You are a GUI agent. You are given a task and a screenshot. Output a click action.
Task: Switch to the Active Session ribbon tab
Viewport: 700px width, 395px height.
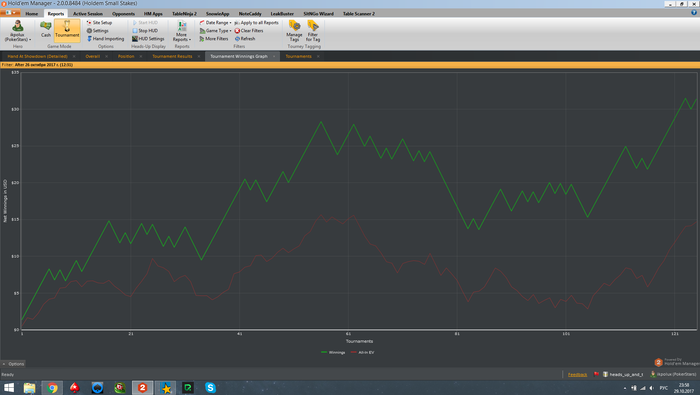(x=88, y=14)
